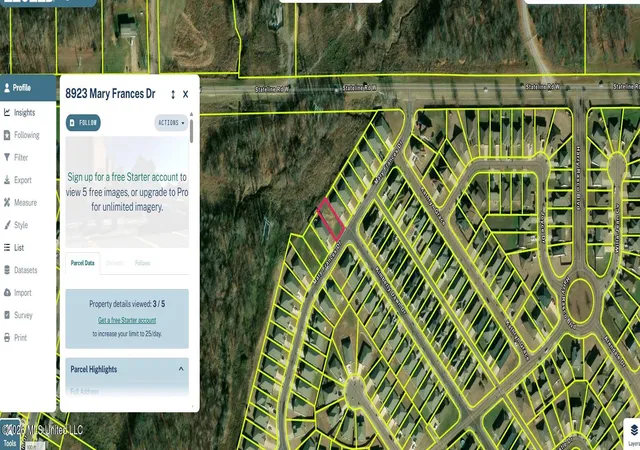Screen dimensions: 640x450
Task: Click the imagery sign-up preview image
Action: point(127,192)
